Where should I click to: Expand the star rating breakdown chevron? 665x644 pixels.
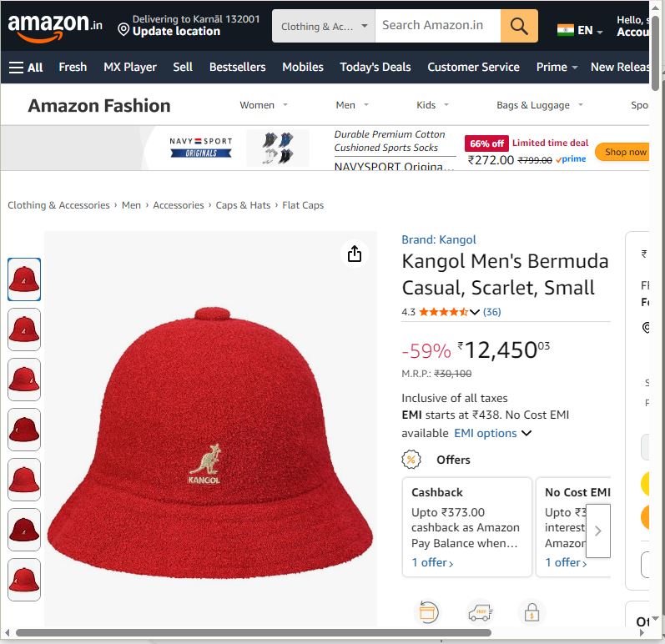[475, 312]
